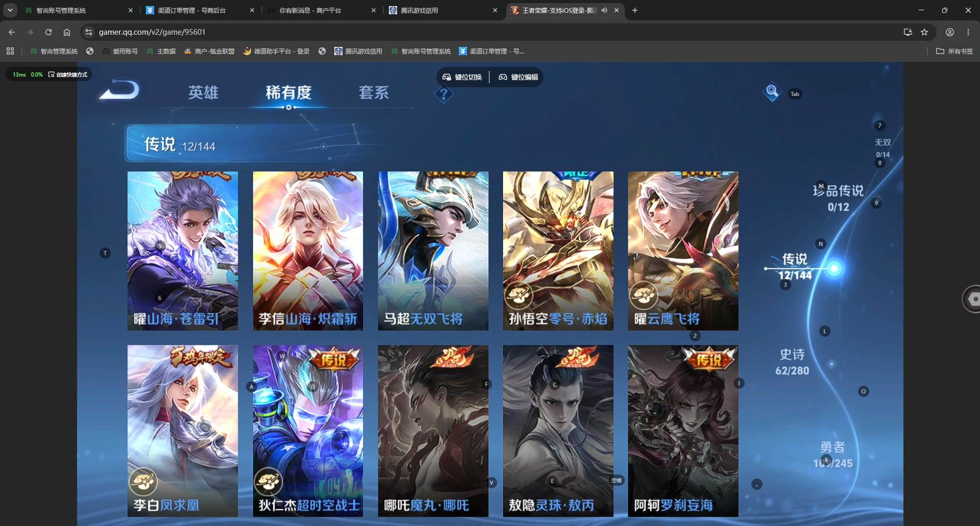The width and height of the screenshot is (980, 526).
Task: Reload the current page
Action: click(x=48, y=32)
